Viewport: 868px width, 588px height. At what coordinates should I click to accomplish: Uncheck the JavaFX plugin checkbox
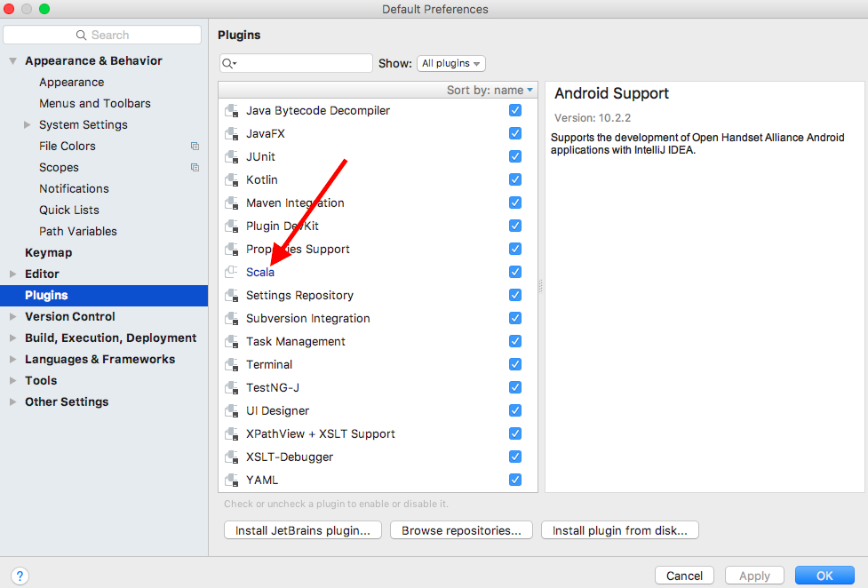[514, 133]
